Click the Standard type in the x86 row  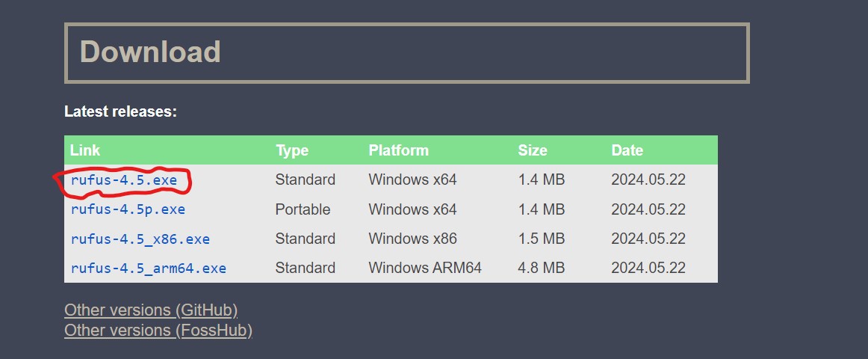click(305, 239)
